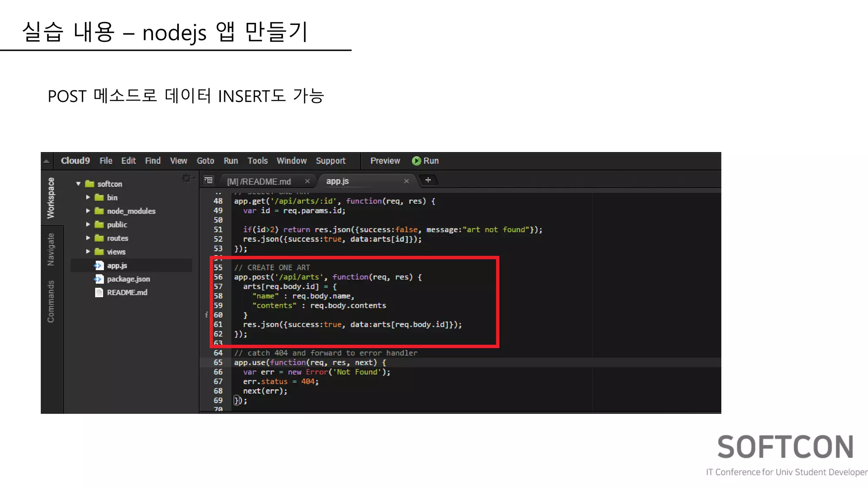This screenshot has height=488, width=868.
Task: Open the File menu
Action: pos(106,161)
